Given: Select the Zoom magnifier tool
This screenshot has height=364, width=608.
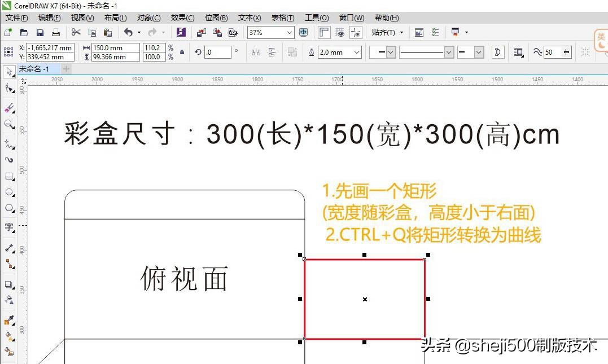Looking at the screenshot, I should [9, 124].
